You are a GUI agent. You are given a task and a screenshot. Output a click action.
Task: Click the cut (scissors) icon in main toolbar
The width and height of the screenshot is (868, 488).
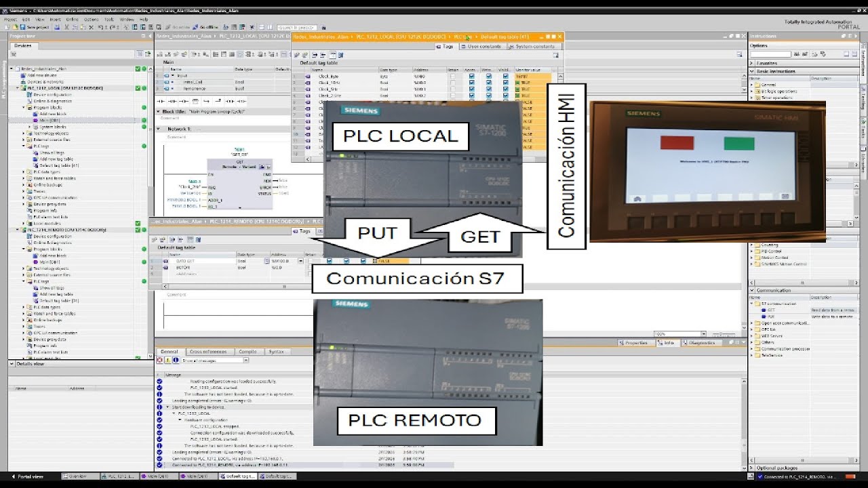(66, 27)
